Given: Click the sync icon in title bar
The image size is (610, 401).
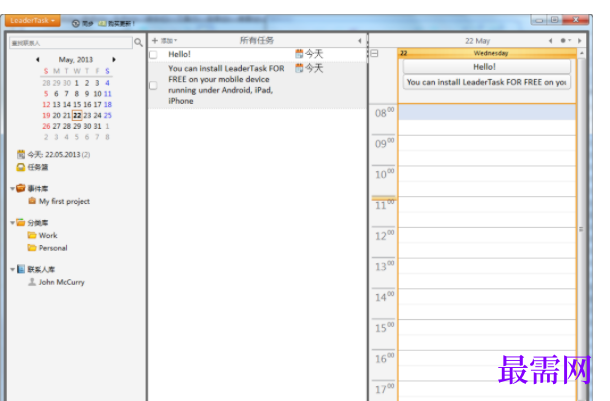Looking at the screenshot, I should click(76, 24).
